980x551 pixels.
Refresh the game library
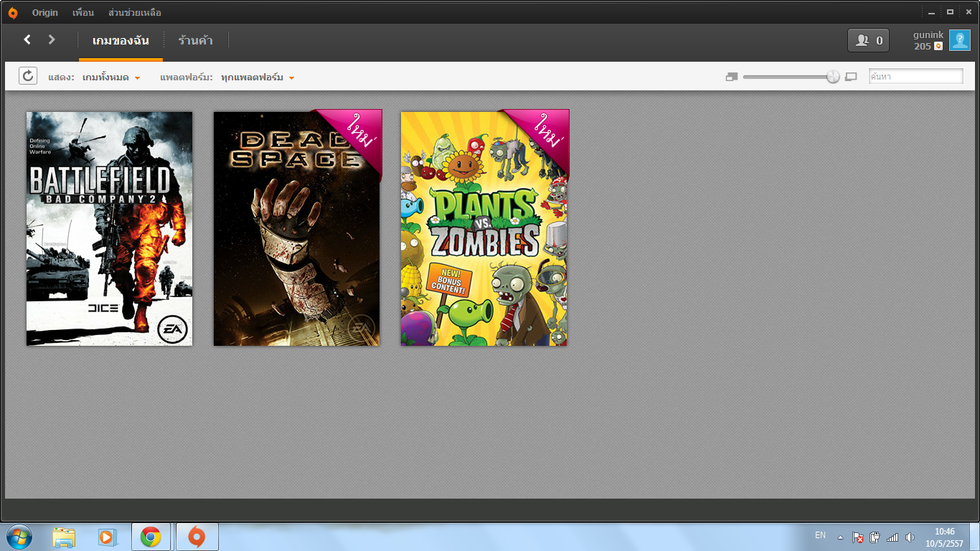click(x=28, y=76)
